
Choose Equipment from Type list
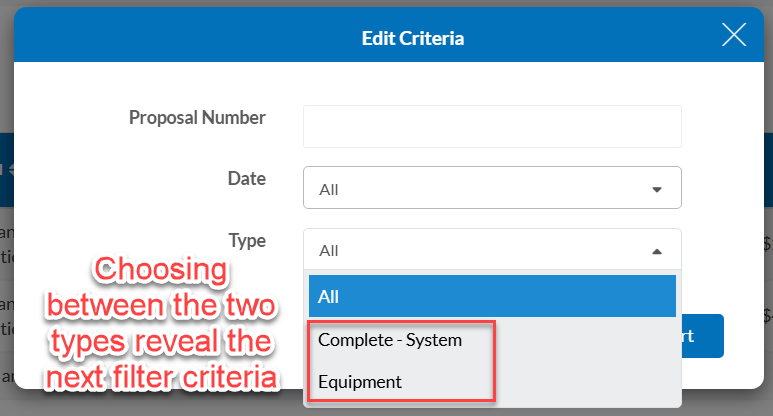click(360, 382)
